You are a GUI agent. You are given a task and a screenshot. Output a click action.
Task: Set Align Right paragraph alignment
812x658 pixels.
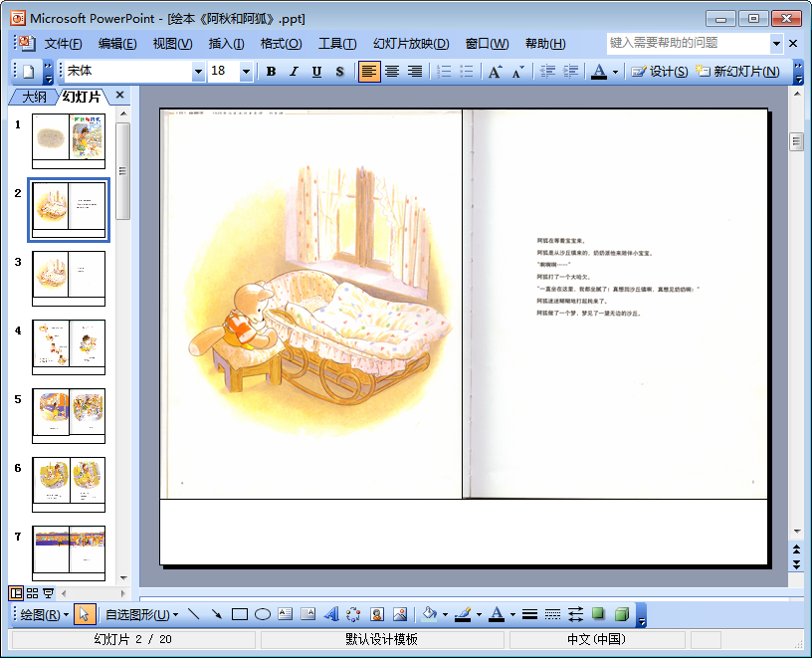415,72
